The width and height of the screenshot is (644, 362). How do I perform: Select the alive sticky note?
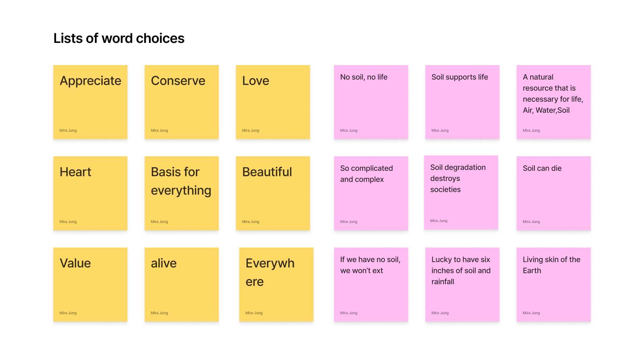[x=181, y=285]
